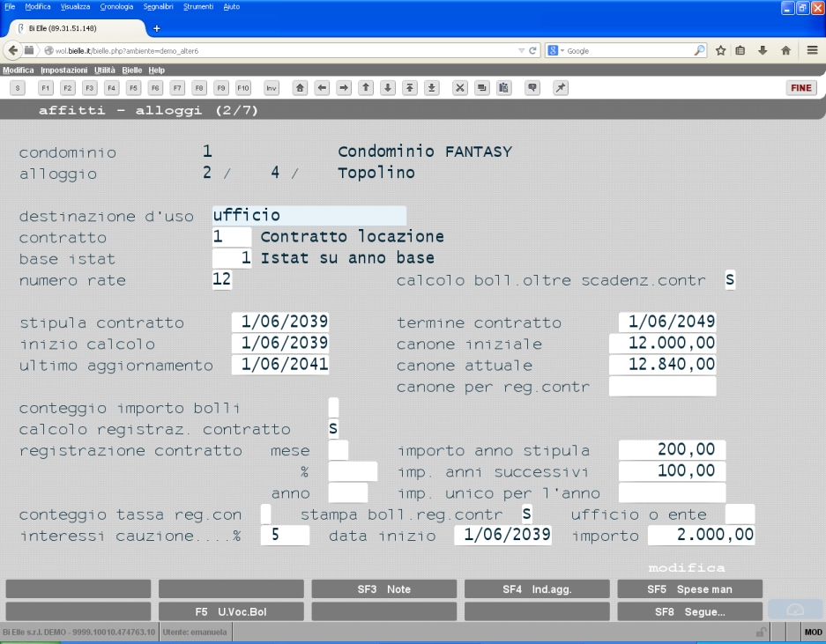Click the go-to-bottom arrow icon
Viewport: 826px width, 644px height.
[431, 88]
